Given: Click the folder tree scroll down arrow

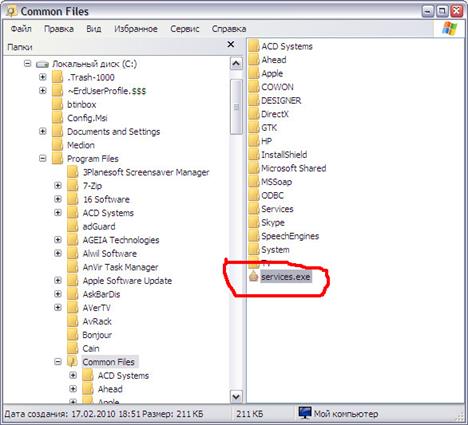Looking at the screenshot, I should [x=236, y=396].
